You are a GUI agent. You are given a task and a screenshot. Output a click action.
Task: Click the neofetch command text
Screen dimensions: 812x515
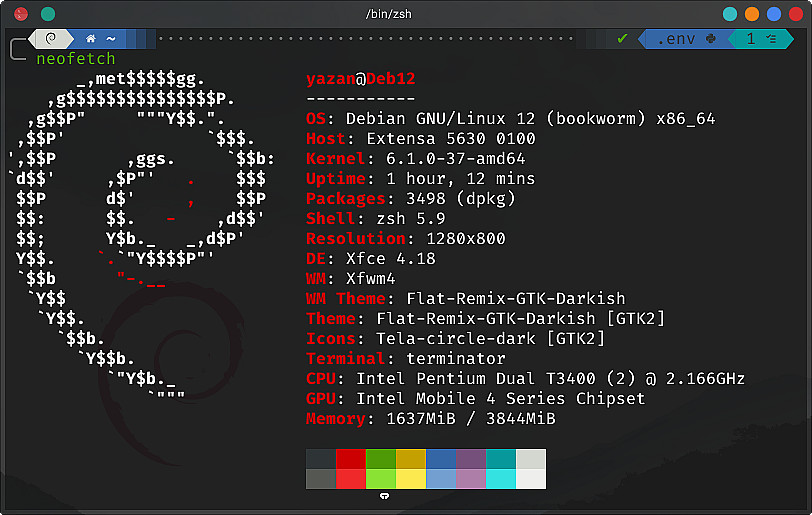click(76, 59)
